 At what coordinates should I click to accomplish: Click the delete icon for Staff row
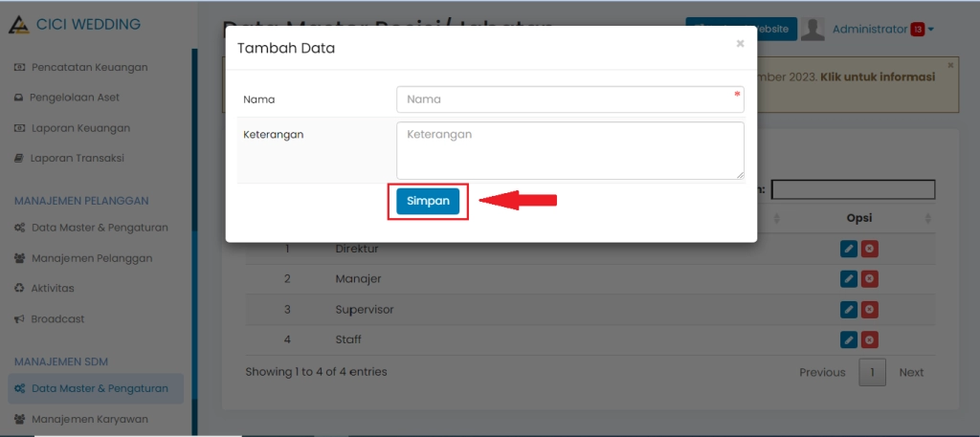click(869, 339)
